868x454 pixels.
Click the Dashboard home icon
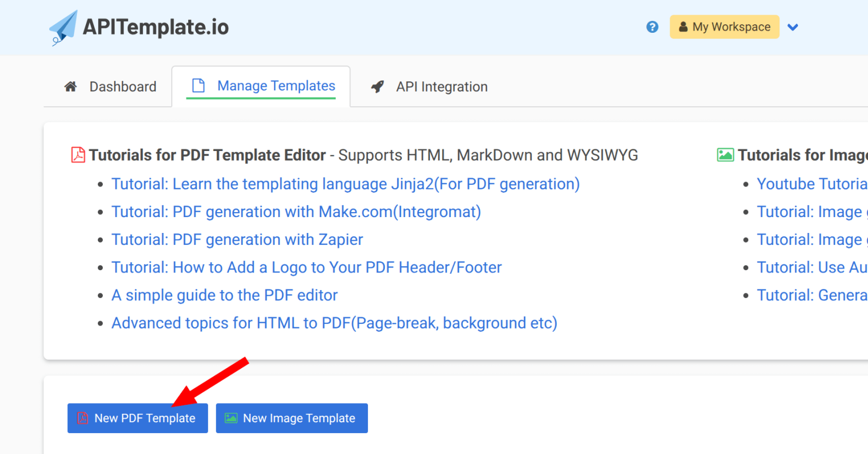tap(71, 87)
